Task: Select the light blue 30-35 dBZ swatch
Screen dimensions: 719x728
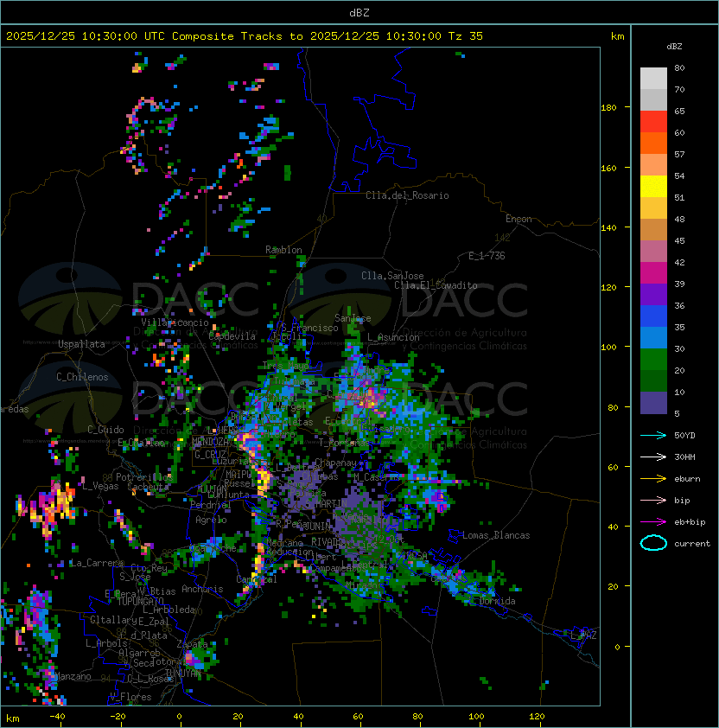Action: coord(653,337)
